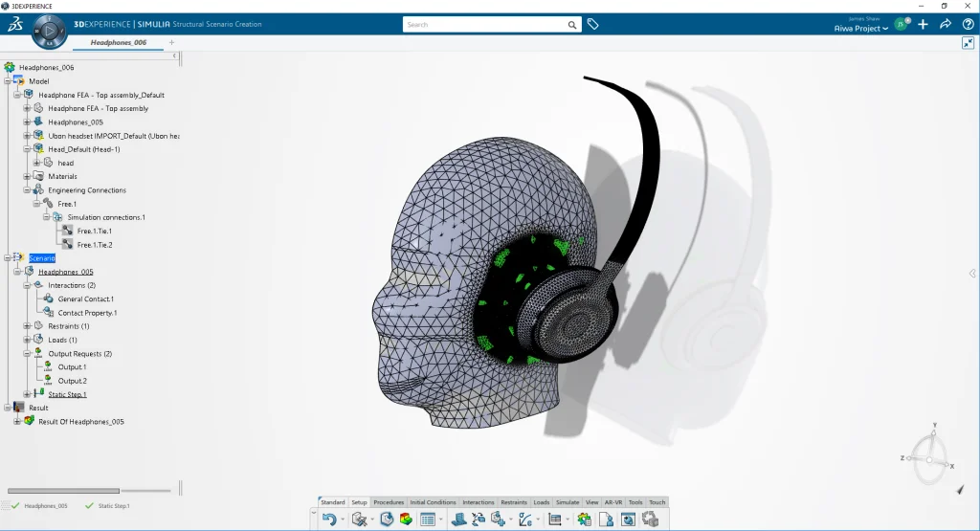Click the expand viewport icon at top right

coord(968,43)
